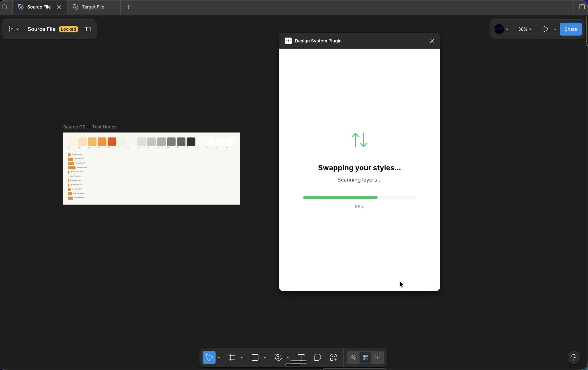Open a new tab with the plus icon
The height and width of the screenshot is (370, 588).
pyautogui.click(x=128, y=7)
